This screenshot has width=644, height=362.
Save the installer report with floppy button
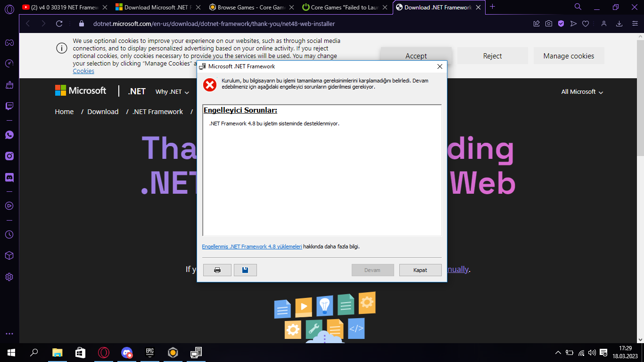(245, 270)
